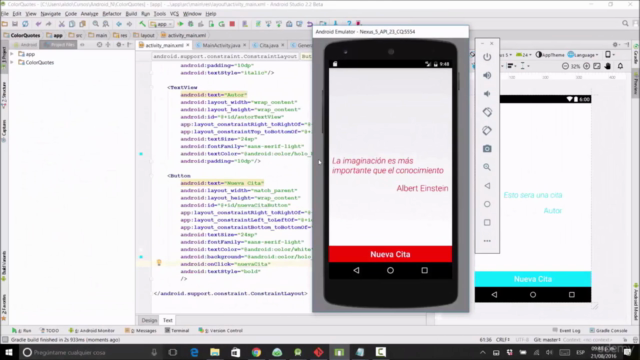Viewport: 640px width, 360px height.
Task: Close the activity_main.xml tab
Action: (188, 45)
